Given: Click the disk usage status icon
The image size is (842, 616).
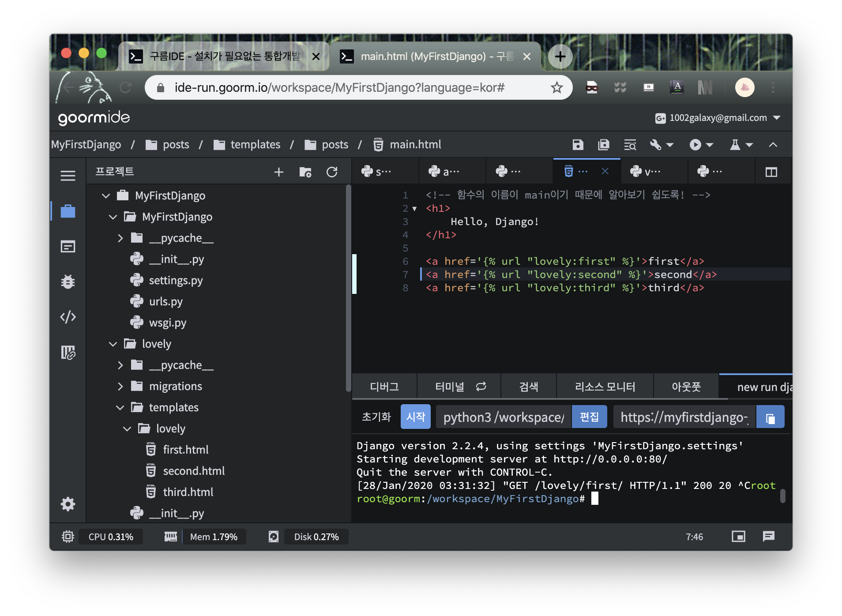Looking at the screenshot, I should [x=274, y=537].
